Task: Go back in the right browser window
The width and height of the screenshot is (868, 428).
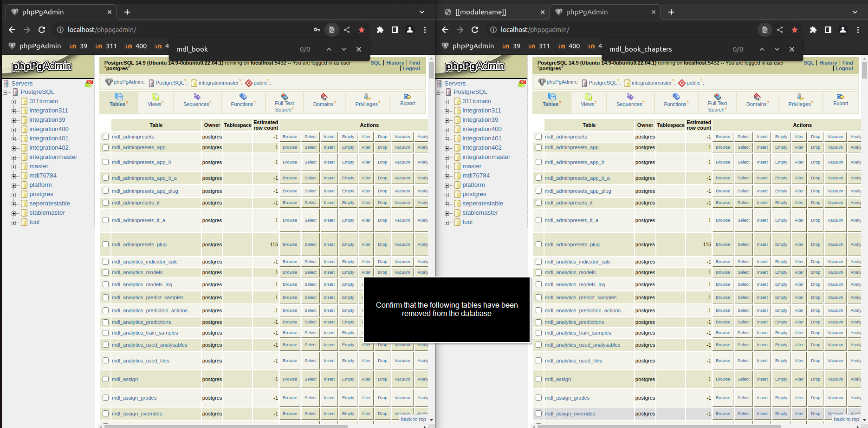Action: tap(445, 30)
